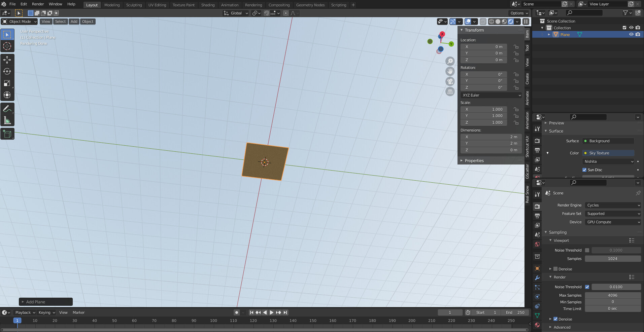
Task: Open the Object properties orange square tab
Action: click(537, 268)
